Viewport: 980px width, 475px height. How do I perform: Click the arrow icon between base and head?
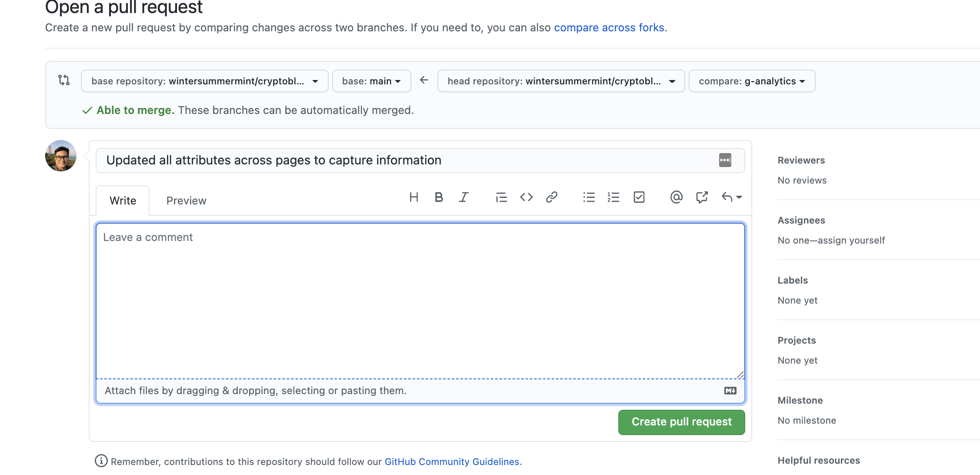click(x=424, y=80)
